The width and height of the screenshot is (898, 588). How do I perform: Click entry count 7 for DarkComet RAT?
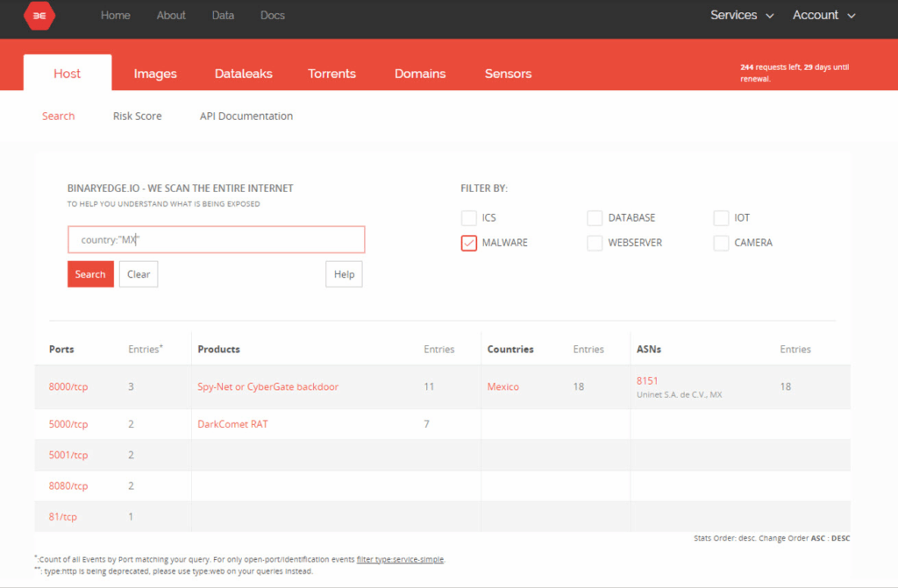tap(427, 424)
